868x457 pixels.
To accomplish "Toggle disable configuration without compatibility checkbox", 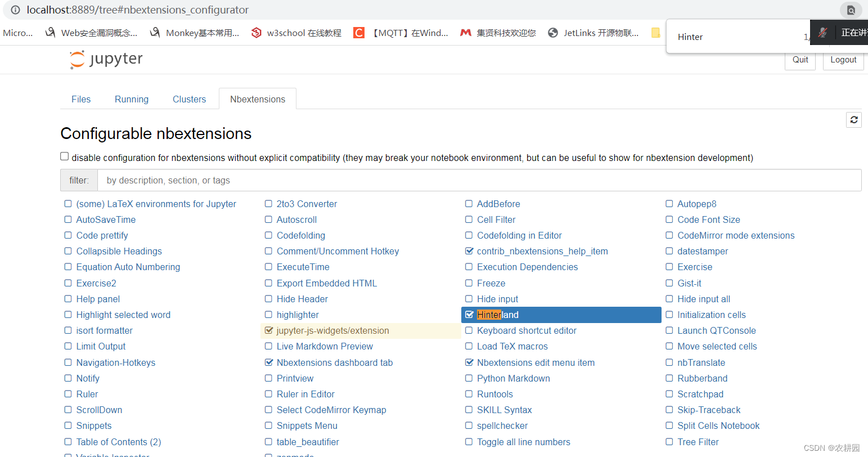I will point(65,156).
